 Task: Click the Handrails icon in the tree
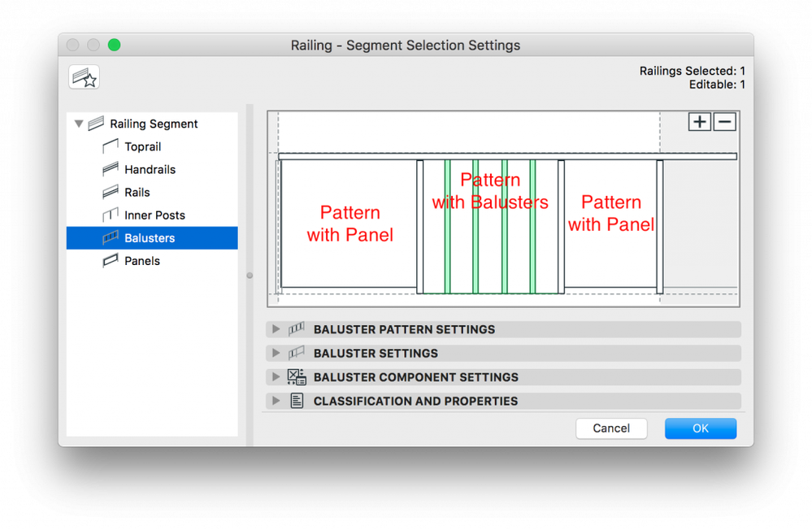(x=111, y=170)
